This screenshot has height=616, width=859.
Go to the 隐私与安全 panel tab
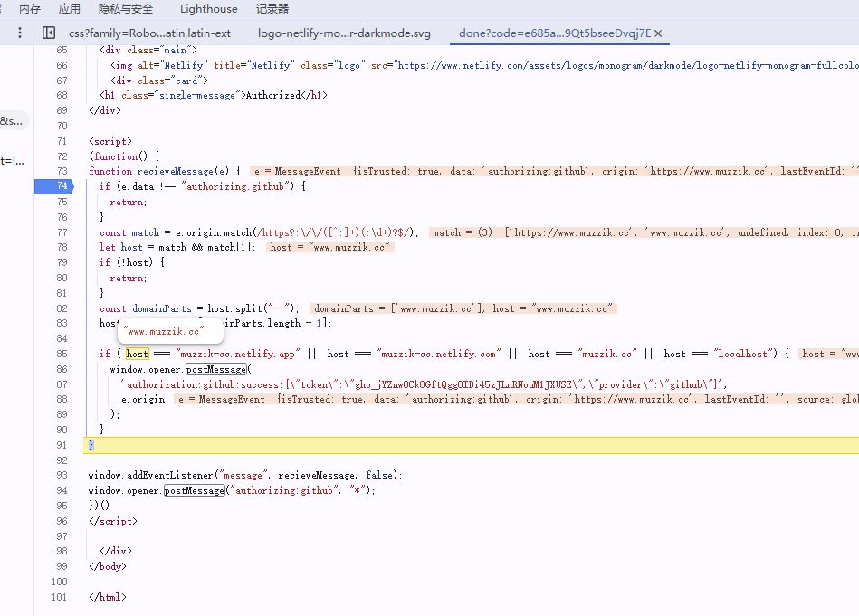(126, 9)
